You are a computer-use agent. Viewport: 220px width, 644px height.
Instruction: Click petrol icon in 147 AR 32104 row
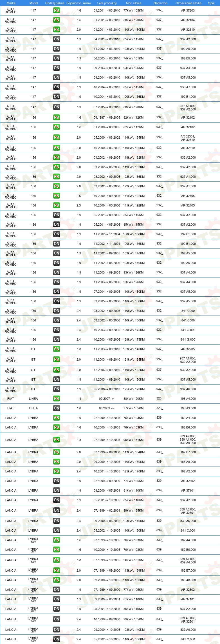point(57,20)
